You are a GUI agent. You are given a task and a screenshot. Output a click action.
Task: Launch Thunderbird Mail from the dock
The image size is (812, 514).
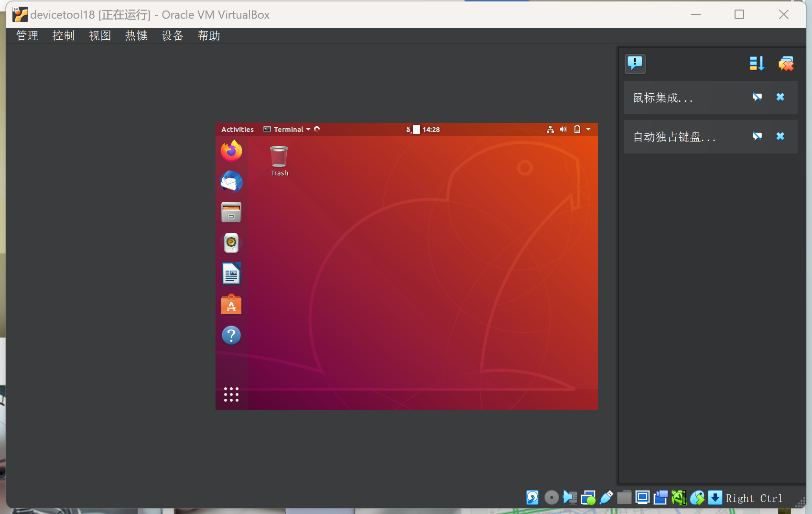[231, 182]
